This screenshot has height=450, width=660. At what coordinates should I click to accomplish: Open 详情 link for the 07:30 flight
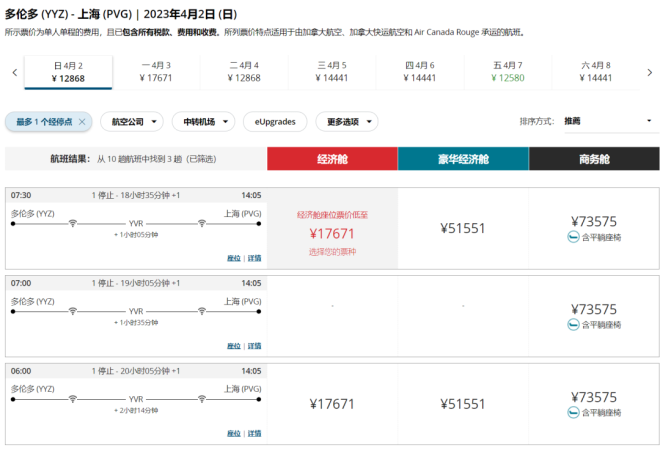pyautogui.click(x=255, y=258)
